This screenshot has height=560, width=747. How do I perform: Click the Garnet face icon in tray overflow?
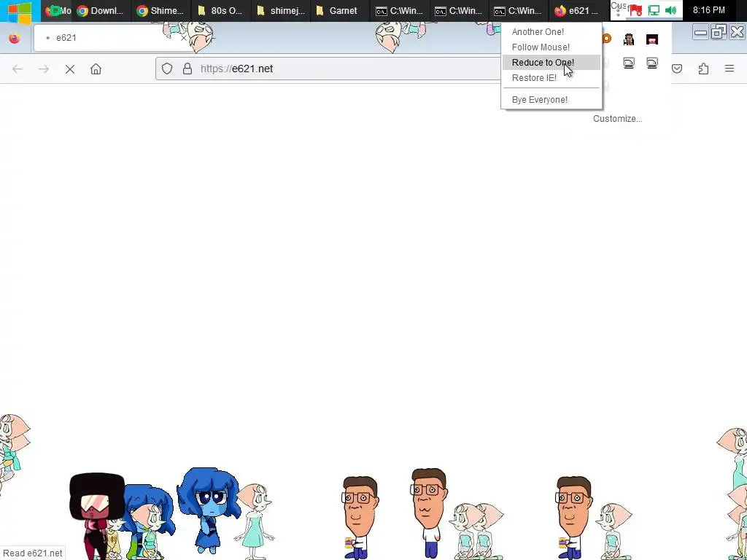(651, 39)
